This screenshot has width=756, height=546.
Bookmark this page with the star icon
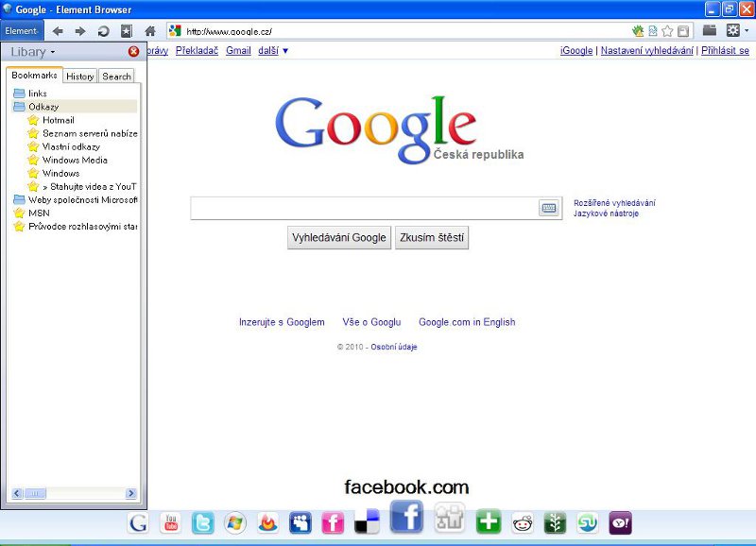coord(668,31)
